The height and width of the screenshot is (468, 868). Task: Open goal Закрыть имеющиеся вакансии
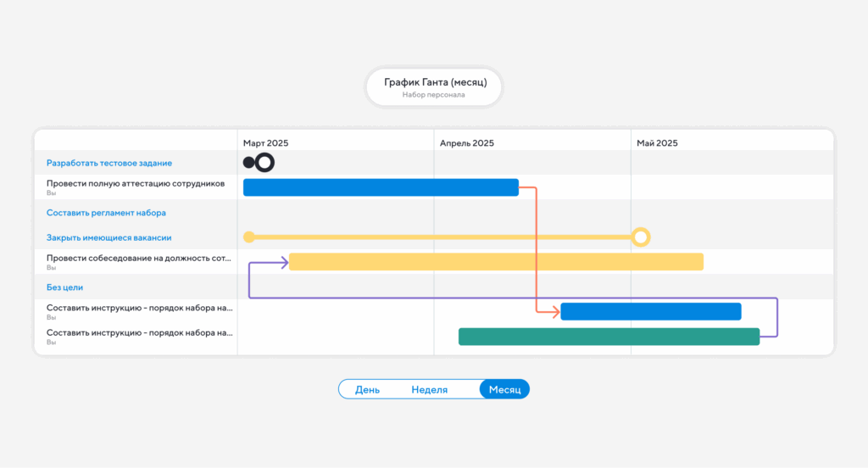[109, 237]
